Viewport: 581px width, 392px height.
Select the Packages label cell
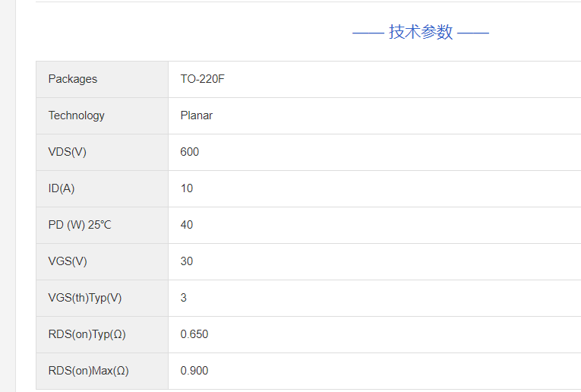coord(103,79)
